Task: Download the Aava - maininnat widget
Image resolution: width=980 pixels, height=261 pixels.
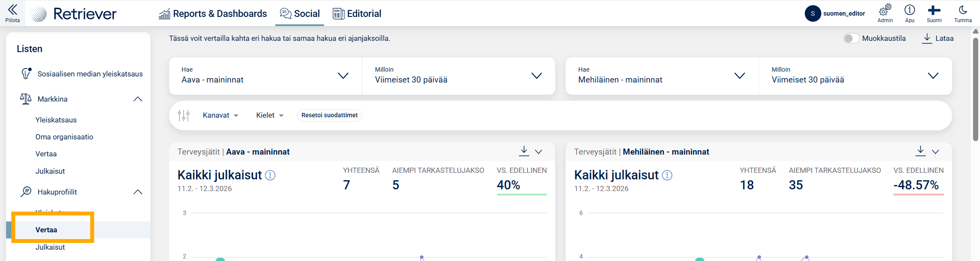Action: [524, 151]
